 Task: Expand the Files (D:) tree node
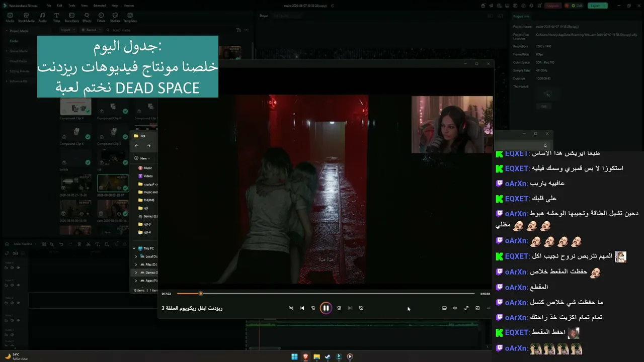point(136,264)
